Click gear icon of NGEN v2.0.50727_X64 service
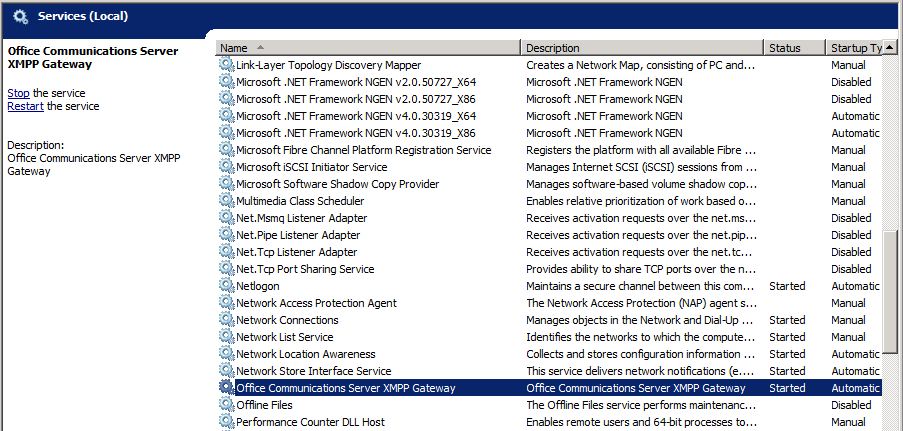This screenshot has width=903, height=431. click(x=227, y=81)
